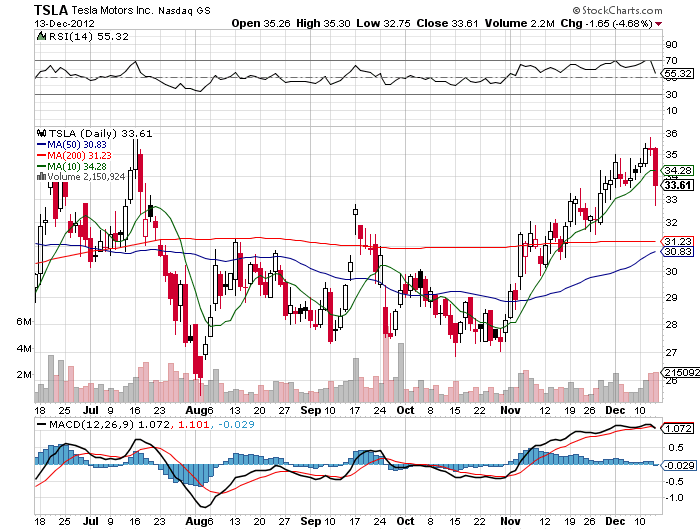Click the 36 price axis label
700x530 pixels.
click(x=671, y=133)
